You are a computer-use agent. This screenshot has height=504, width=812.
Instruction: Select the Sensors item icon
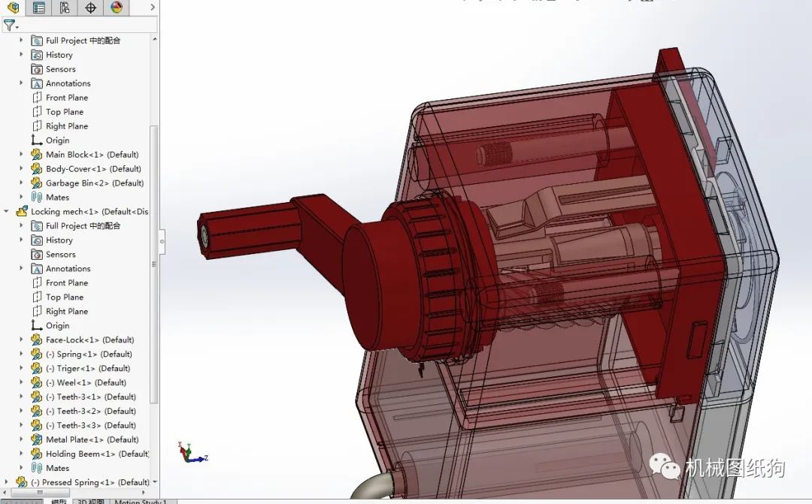click(x=36, y=68)
